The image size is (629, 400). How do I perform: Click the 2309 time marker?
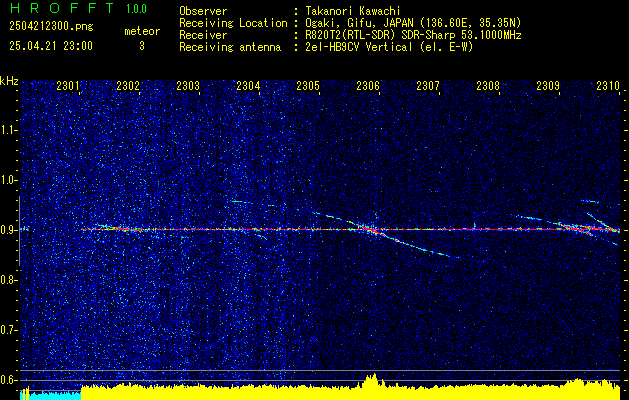coord(548,85)
